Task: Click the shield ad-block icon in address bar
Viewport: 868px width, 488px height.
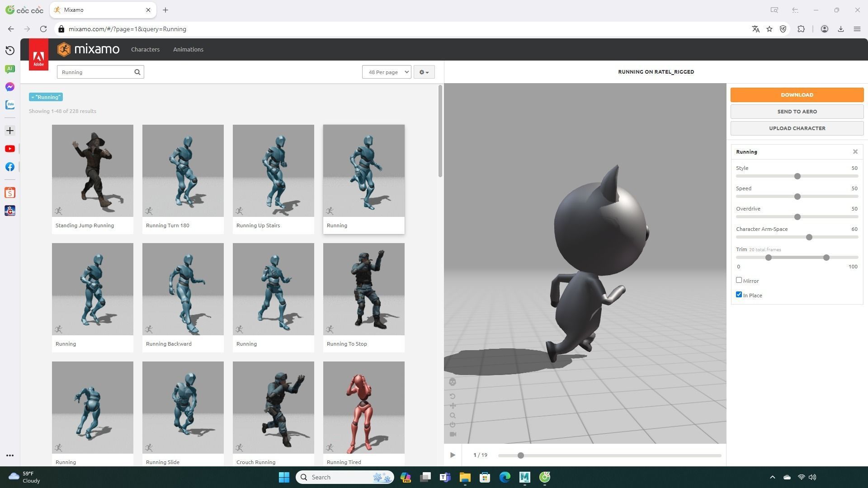Action: click(783, 29)
